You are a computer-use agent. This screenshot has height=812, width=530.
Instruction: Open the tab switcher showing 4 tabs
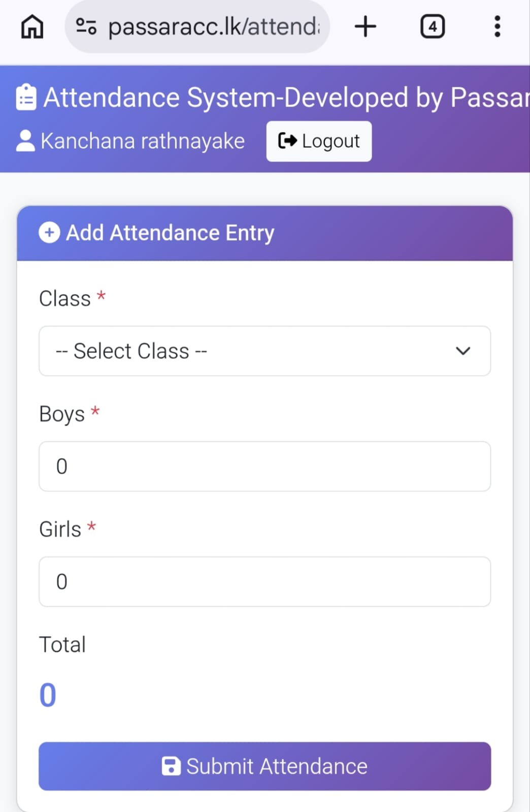pyautogui.click(x=433, y=26)
